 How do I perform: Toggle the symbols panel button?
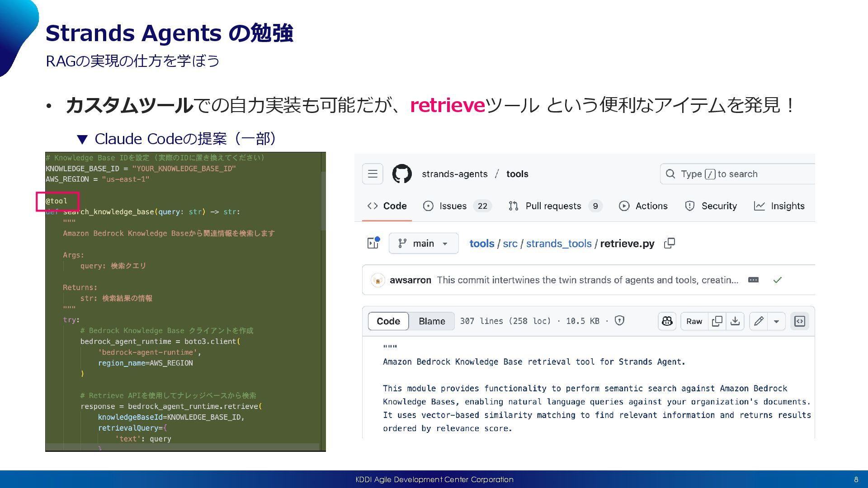coord(800,321)
